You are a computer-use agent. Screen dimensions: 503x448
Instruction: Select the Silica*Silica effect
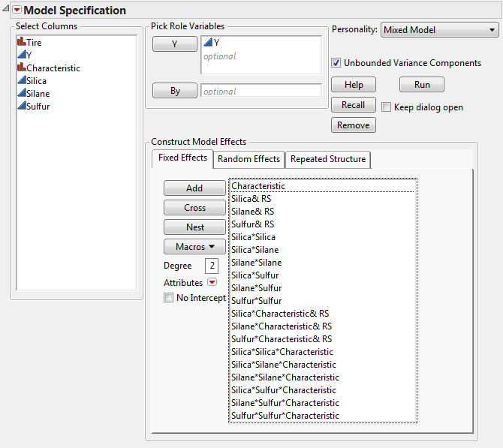323,237
